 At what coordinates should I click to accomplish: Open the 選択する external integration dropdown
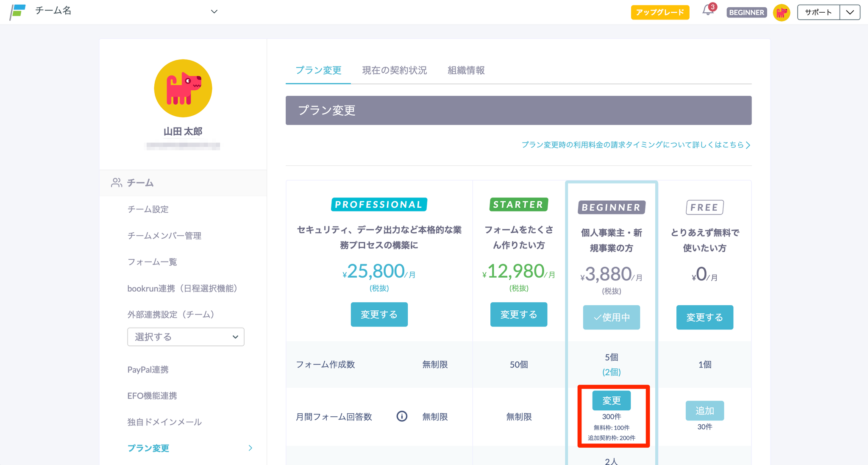coord(186,337)
